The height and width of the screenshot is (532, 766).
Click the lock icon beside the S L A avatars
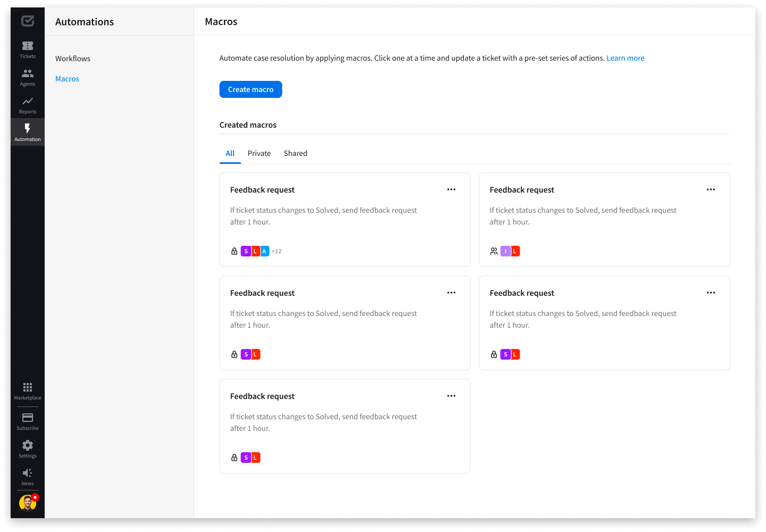click(x=234, y=251)
